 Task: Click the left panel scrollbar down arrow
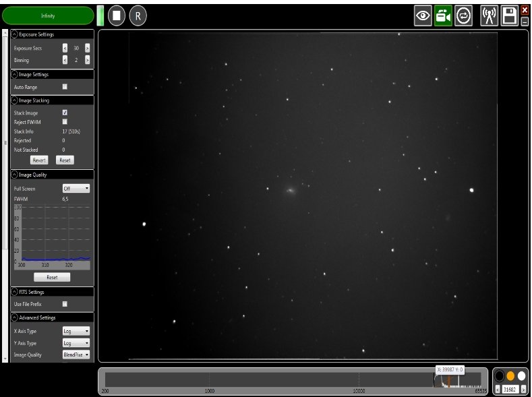click(5, 359)
